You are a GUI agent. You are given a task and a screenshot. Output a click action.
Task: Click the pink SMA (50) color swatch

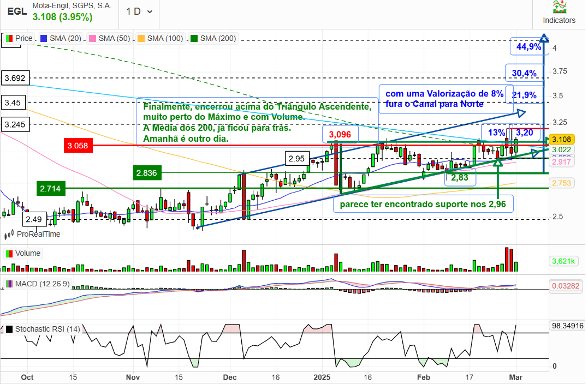[x=92, y=38]
